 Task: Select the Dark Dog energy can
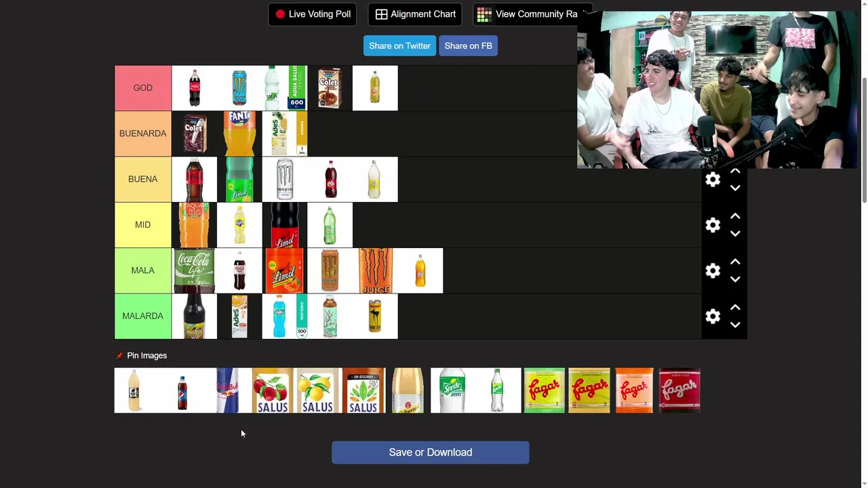tap(375, 316)
